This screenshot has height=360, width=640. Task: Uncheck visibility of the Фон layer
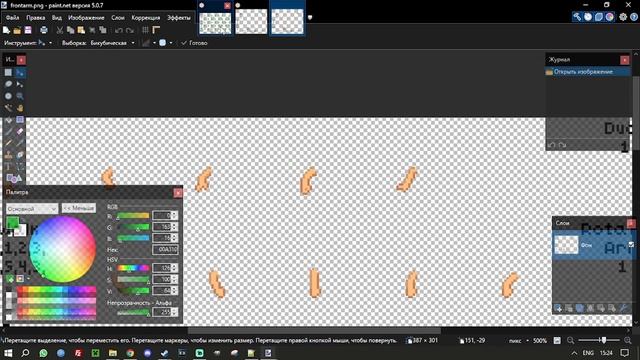[631, 244]
